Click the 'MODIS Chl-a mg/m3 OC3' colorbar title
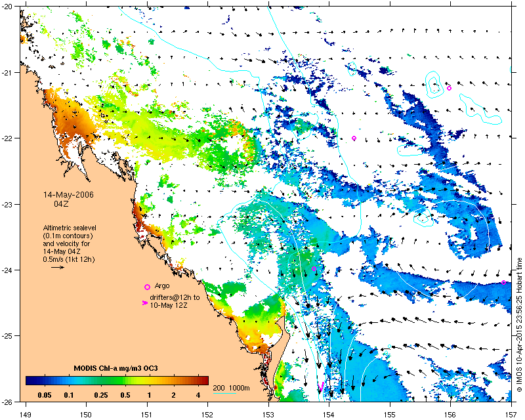 pos(116,368)
